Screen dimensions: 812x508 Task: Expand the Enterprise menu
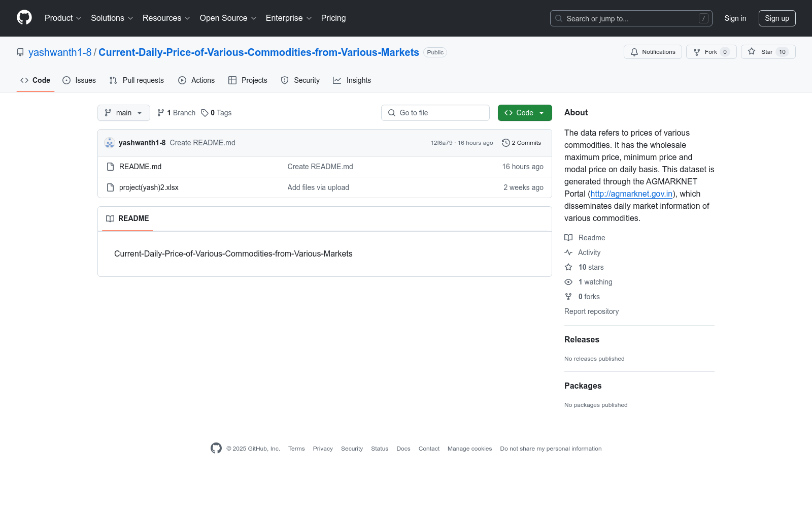pyautogui.click(x=289, y=18)
